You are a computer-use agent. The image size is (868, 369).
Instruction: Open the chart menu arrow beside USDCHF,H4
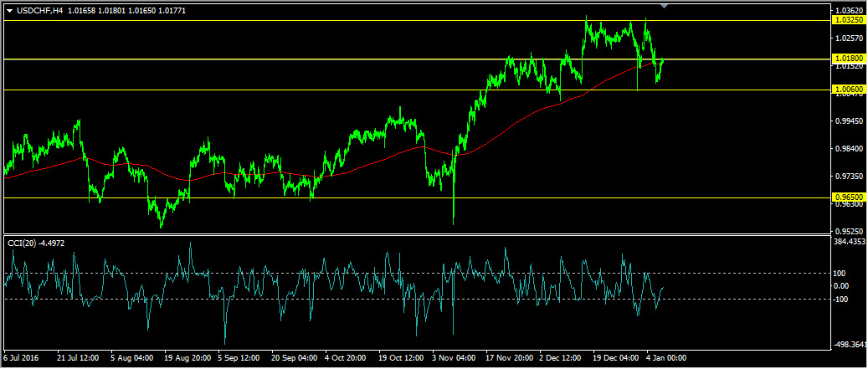(x=9, y=11)
